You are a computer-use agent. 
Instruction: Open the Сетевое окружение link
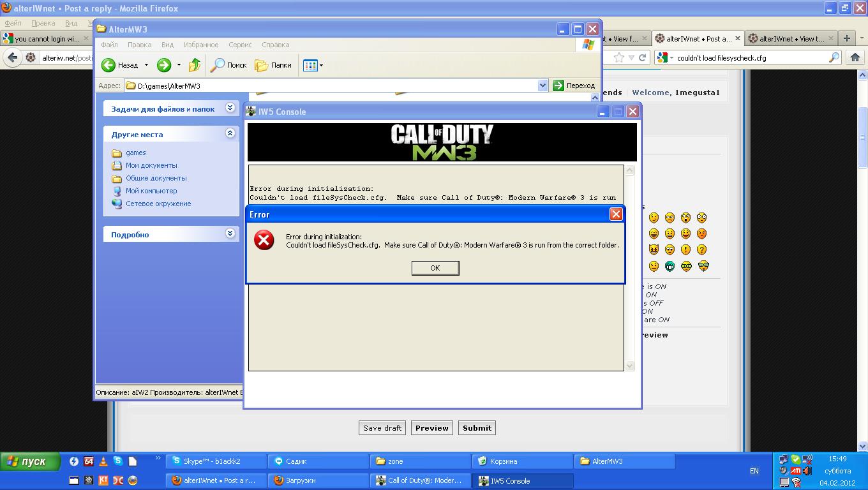[x=158, y=204]
